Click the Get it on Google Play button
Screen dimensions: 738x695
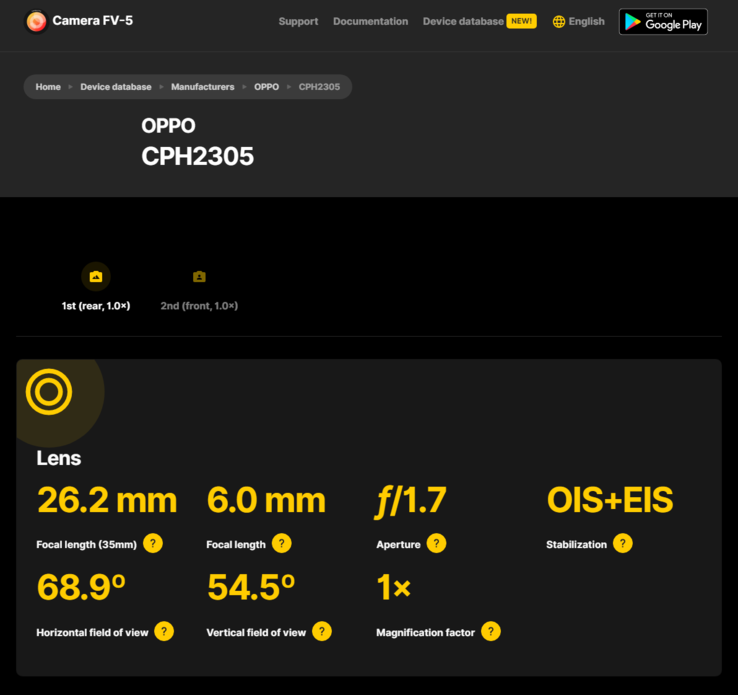click(x=663, y=22)
